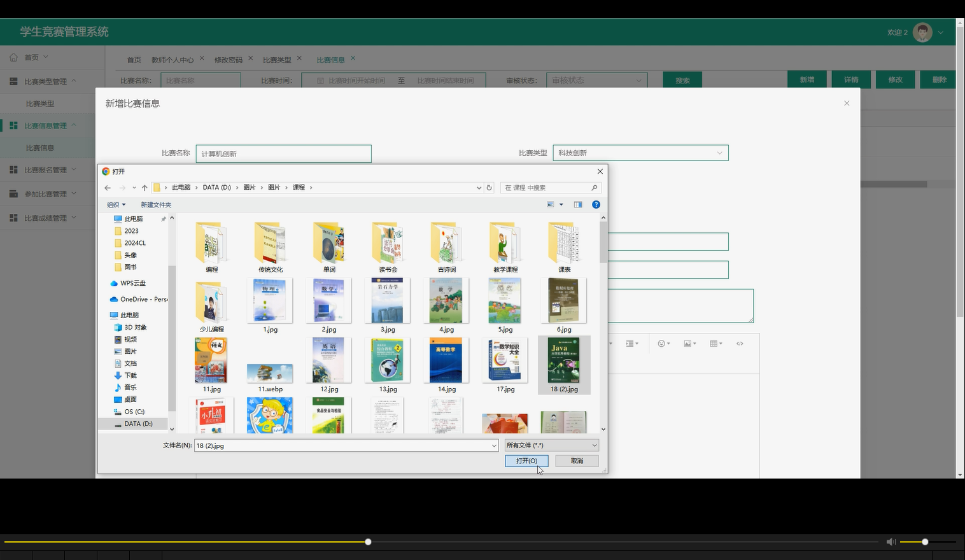Open the 所有文件 file type filter dropdown

(x=552, y=445)
